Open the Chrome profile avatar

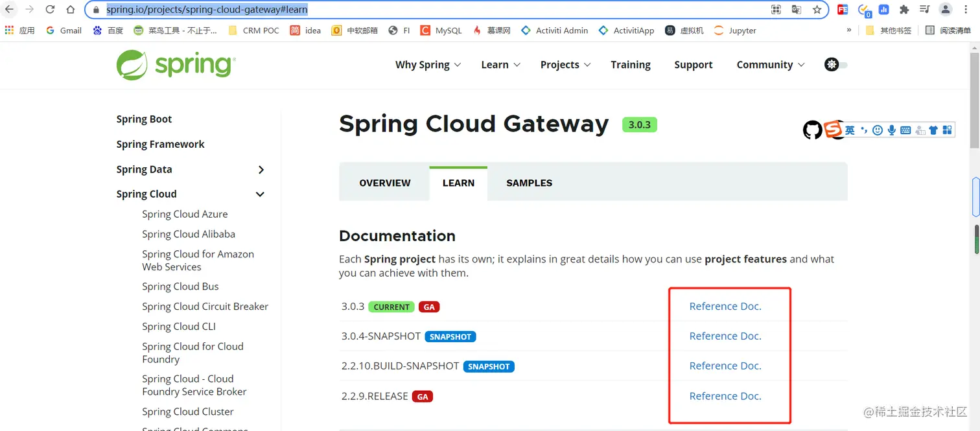coord(946,10)
